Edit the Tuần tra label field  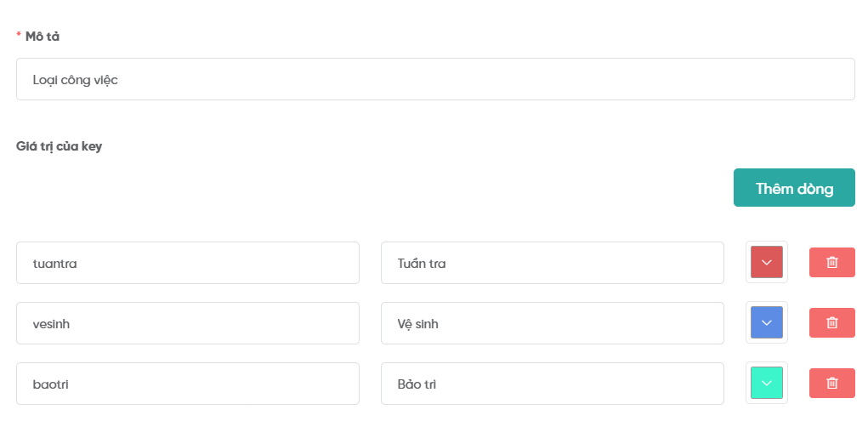(x=552, y=263)
